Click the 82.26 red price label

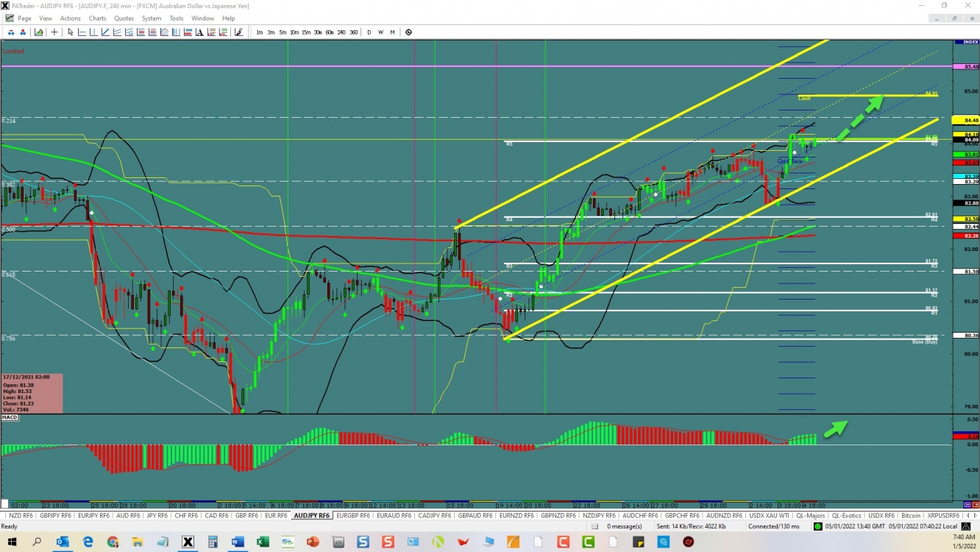(x=965, y=236)
